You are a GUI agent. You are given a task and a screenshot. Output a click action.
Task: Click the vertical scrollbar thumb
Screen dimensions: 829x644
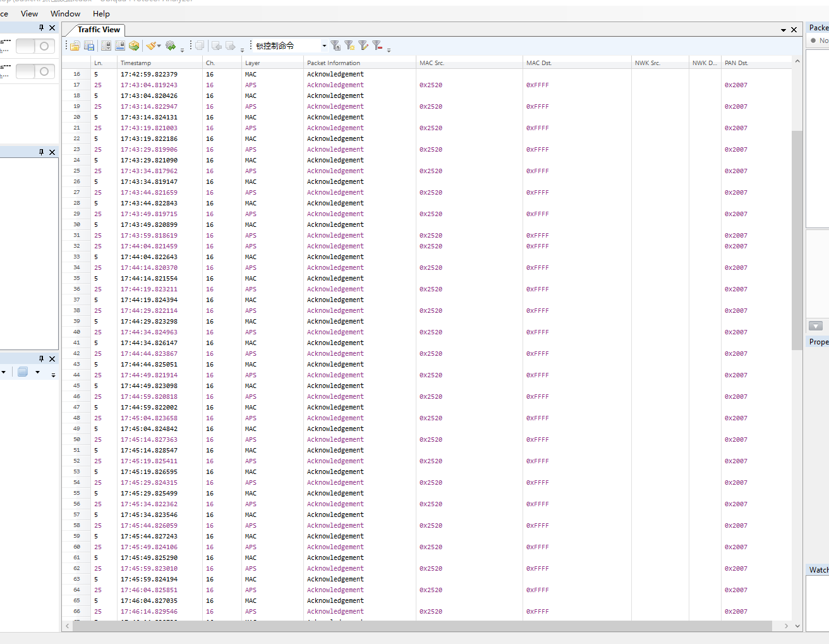797,240
